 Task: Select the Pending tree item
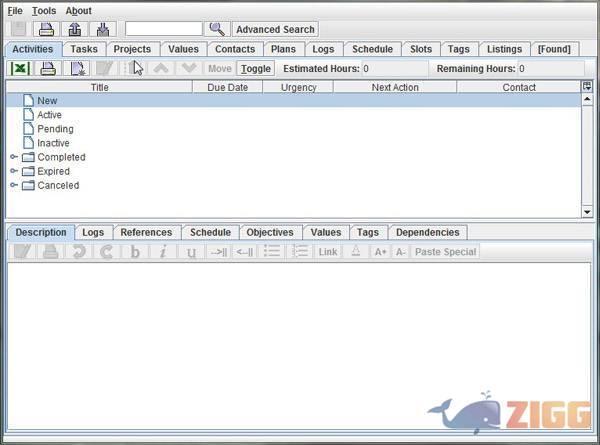point(55,129)
